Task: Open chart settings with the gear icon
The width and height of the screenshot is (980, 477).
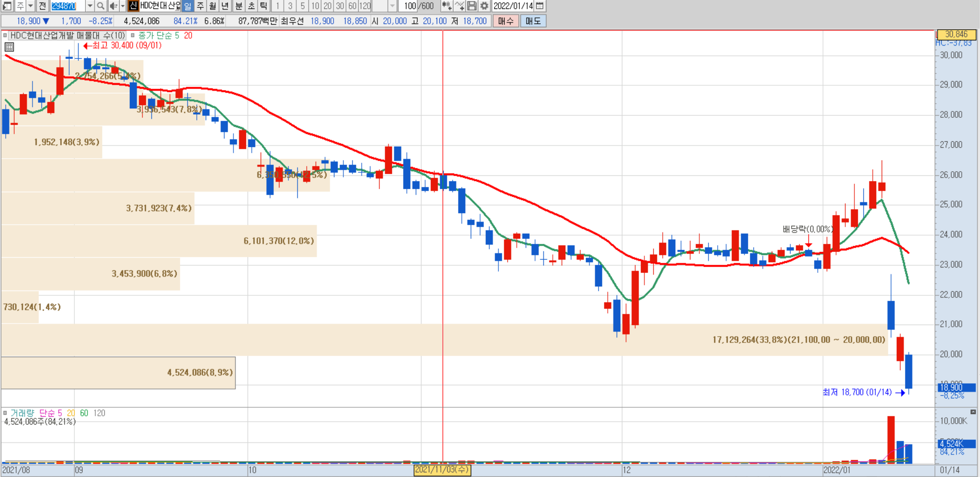Action: (484, 6)
